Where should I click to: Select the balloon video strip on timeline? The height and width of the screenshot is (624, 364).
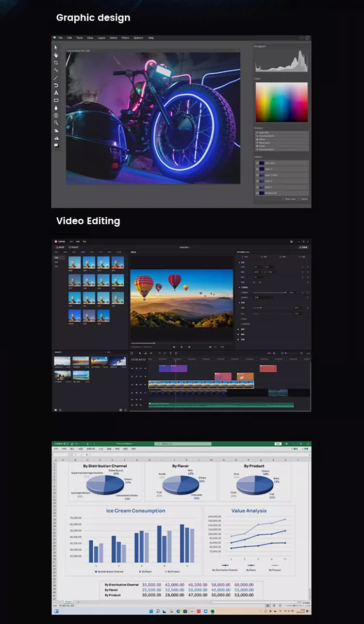tap(201, 384)
